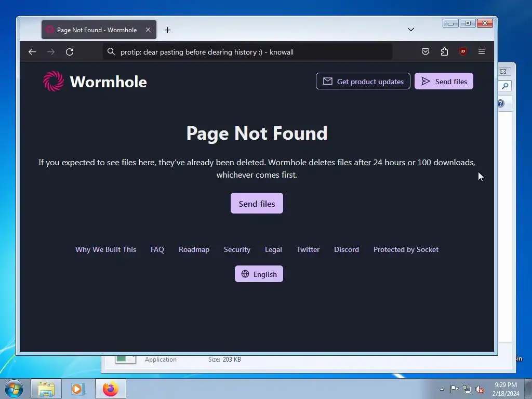
Task: Click the search magnifier in address bar
Action: pyautogui.click(x=111, y=51)
